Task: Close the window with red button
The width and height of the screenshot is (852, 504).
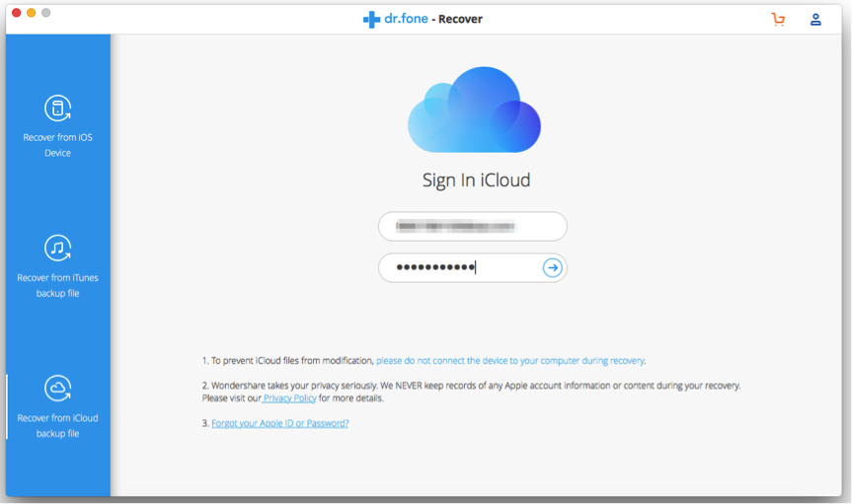Action: click(17, 13)
